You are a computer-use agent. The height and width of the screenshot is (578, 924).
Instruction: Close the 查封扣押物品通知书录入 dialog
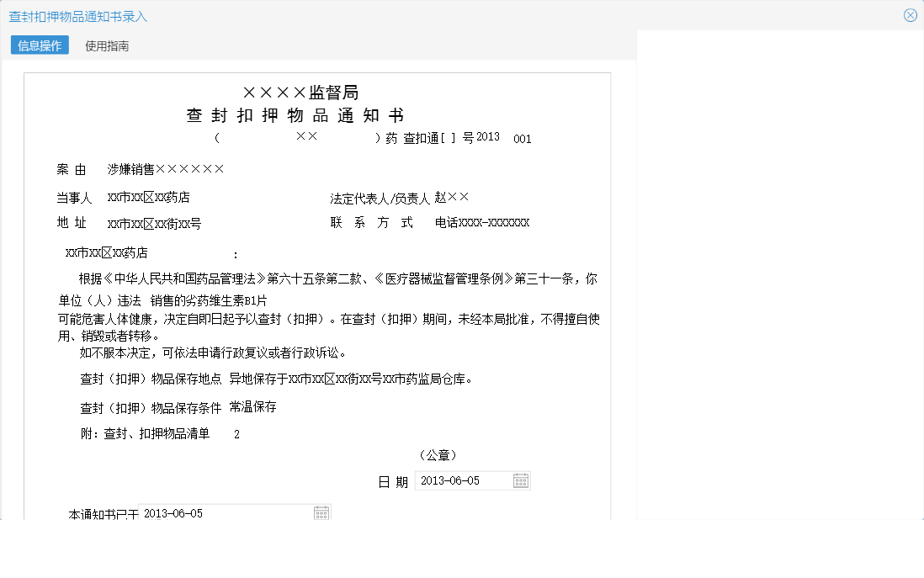(910, 14)
